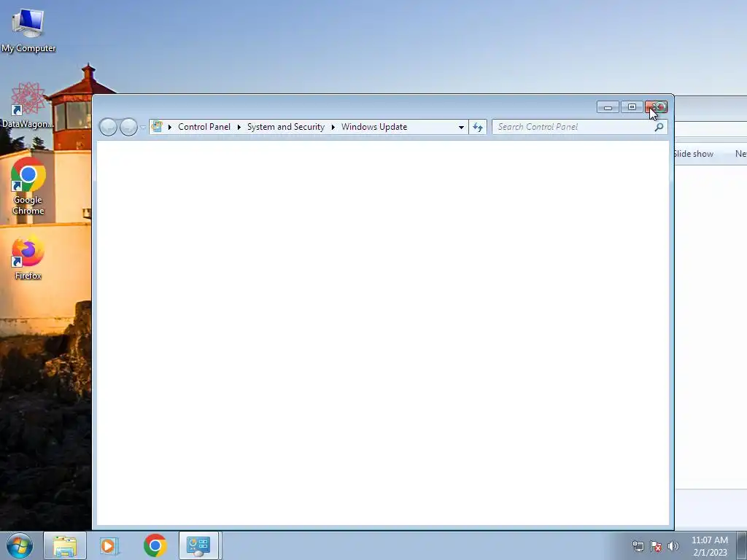The image size is (747, 560).
Task: Open the Windows Start menu
Action: click(20, 545)
